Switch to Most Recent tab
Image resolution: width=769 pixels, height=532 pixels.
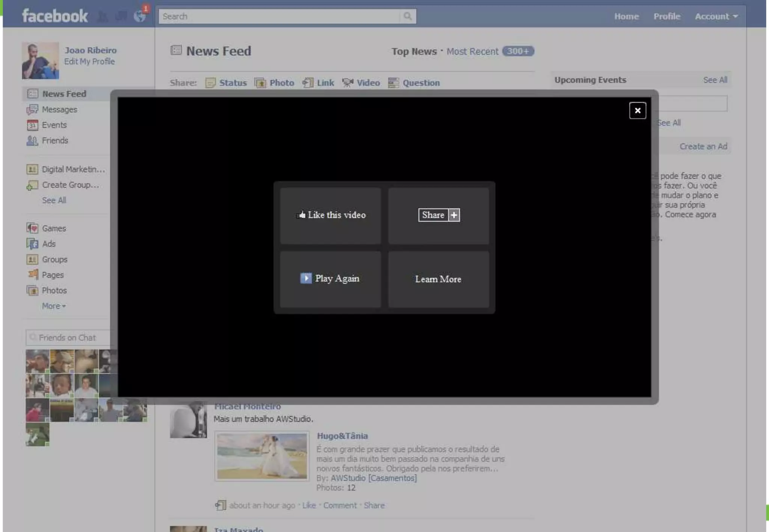tap(472, 51)
